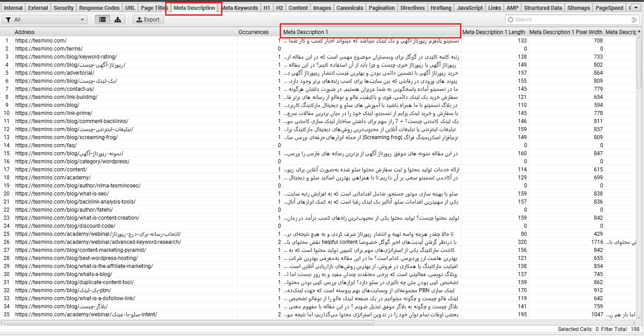Viewport: 644px width, 336px height.
Task: Select the https://tesmino.com/terms/ row
Action: [x=49, y=48]
